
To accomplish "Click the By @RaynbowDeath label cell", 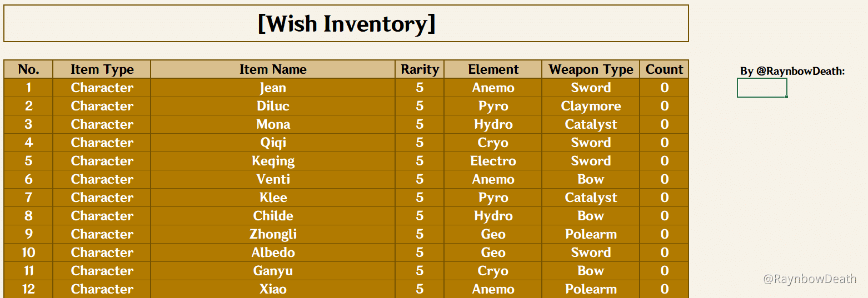I will pyautogui.click(x=792, y=71).
